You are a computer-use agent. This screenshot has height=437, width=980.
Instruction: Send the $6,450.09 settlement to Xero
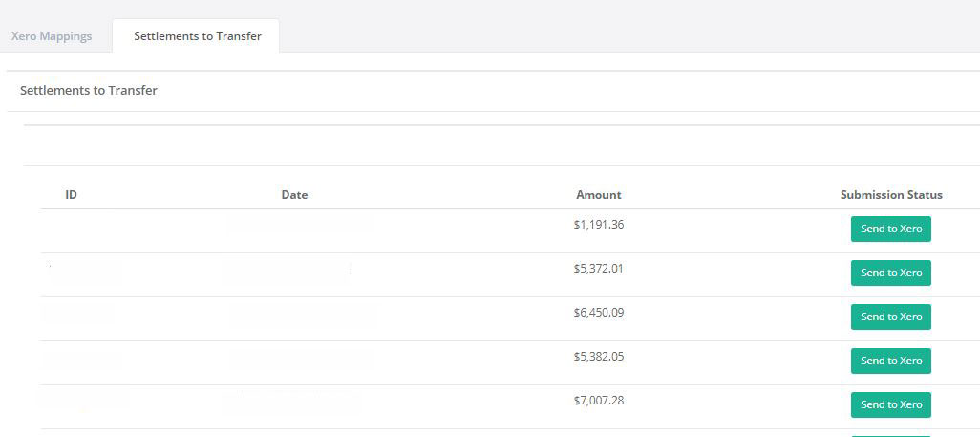(890, 317)
